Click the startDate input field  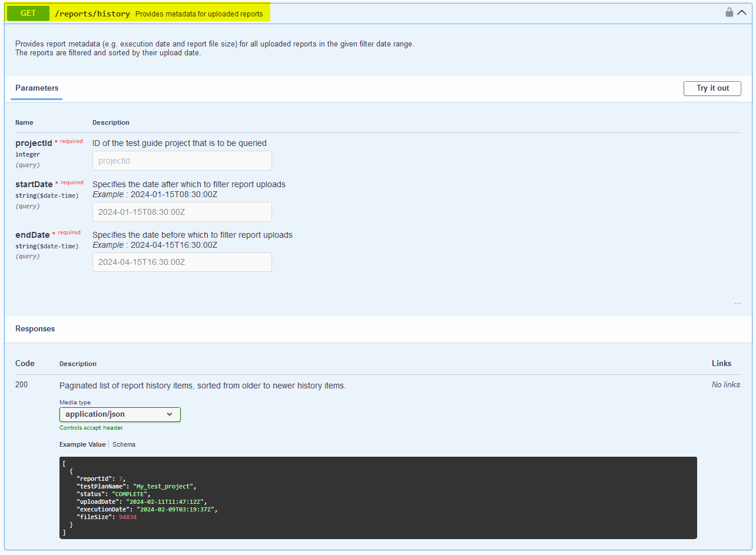182,212
